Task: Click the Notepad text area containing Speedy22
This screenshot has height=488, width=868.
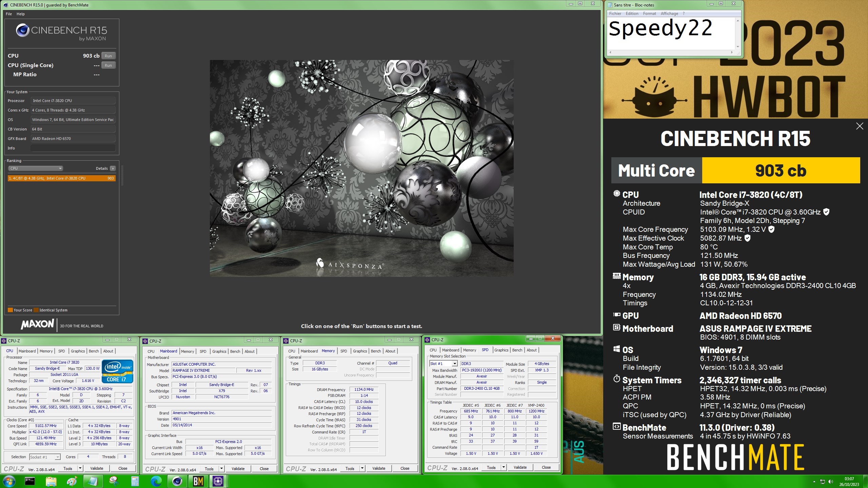Action: point(670,33)
